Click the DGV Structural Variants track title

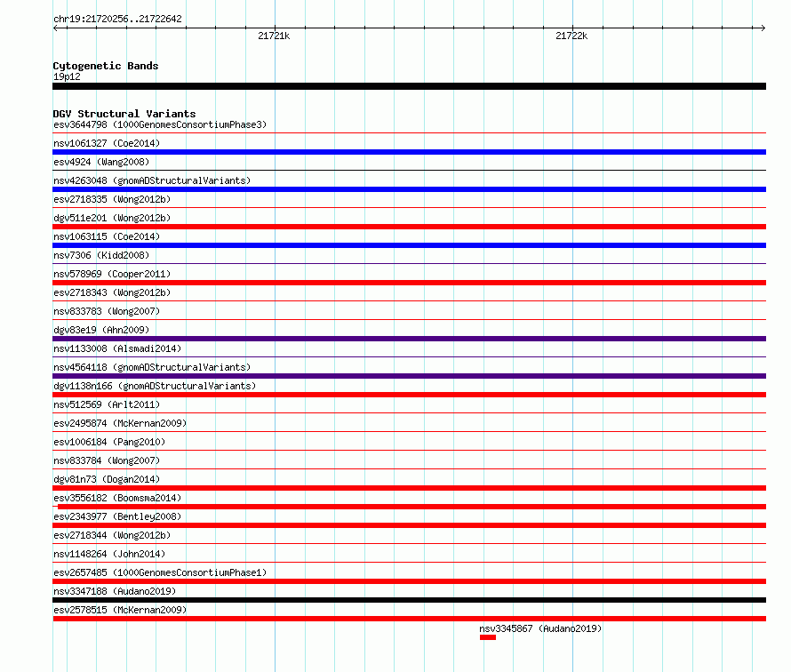click(124, 114)
